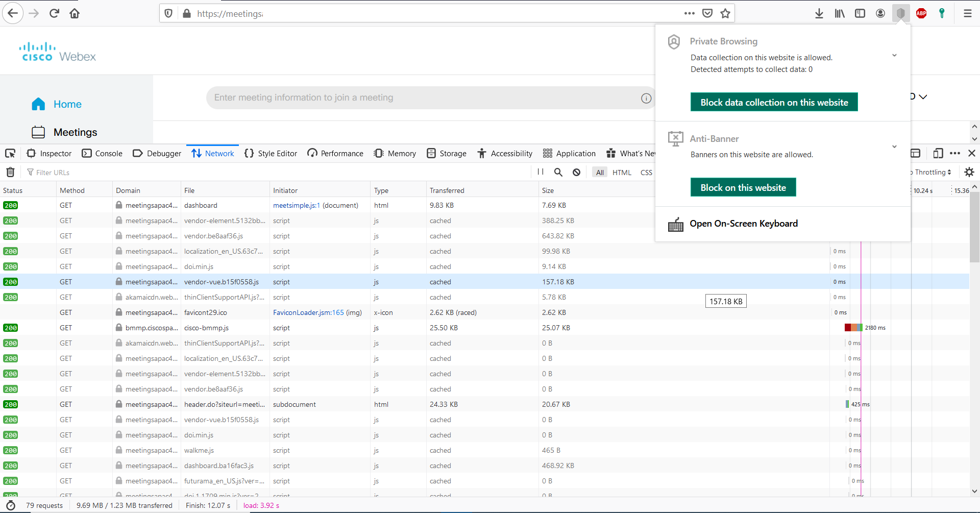
Task: Open the Storage devtools tab
Action: point(447,153)
